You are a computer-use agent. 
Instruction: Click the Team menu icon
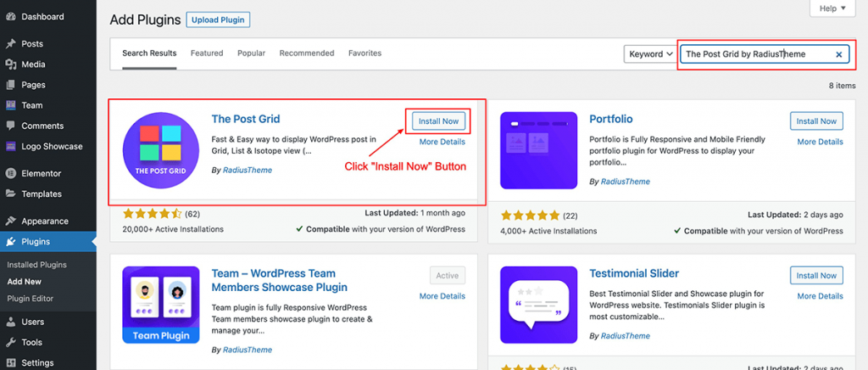pos(10,105)
